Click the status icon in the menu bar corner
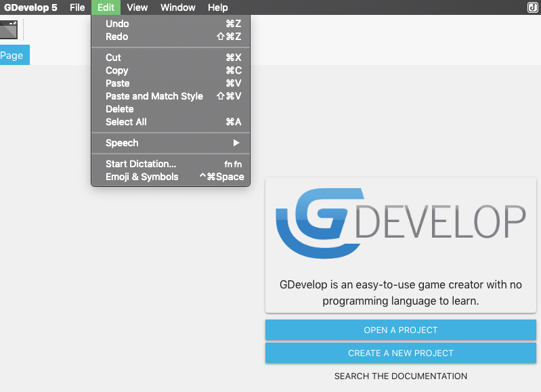Screen dimensions: 541x392 (533, 7)
